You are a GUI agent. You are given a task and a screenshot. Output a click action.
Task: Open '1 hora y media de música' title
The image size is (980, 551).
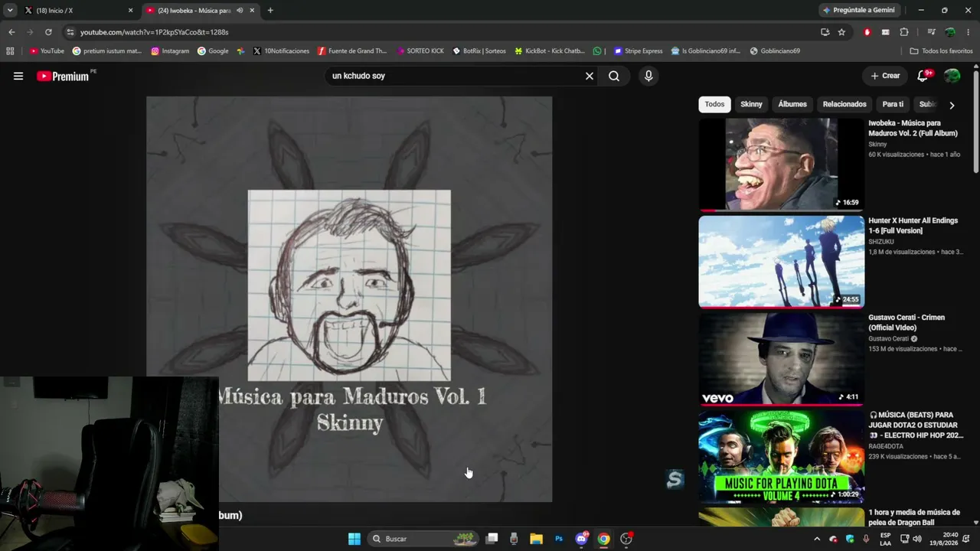[913, 517]
